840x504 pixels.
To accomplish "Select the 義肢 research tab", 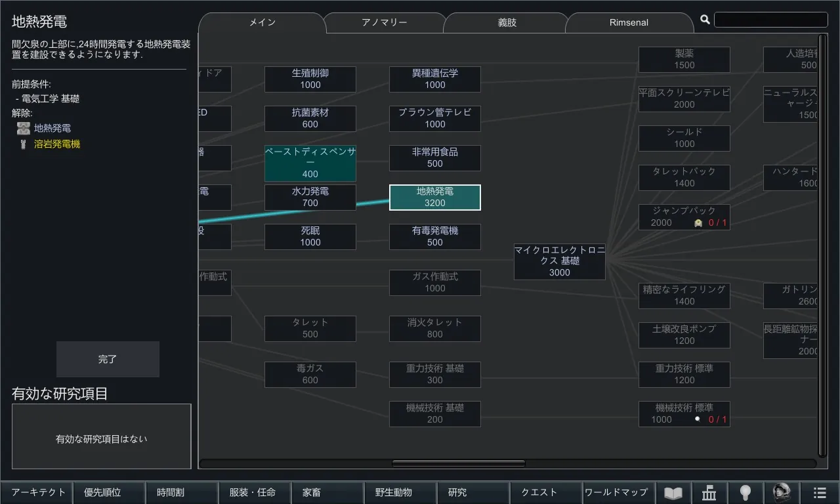I will point(507,22).
